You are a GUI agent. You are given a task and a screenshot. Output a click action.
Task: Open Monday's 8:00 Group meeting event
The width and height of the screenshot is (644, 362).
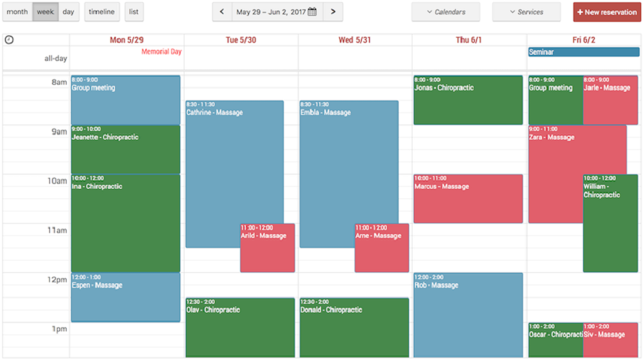[126, 100]
